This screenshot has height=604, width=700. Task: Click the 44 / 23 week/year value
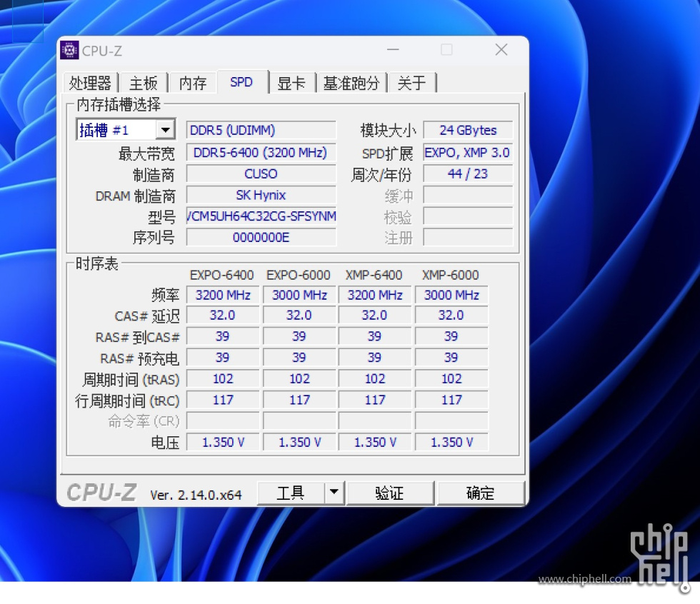468,174
